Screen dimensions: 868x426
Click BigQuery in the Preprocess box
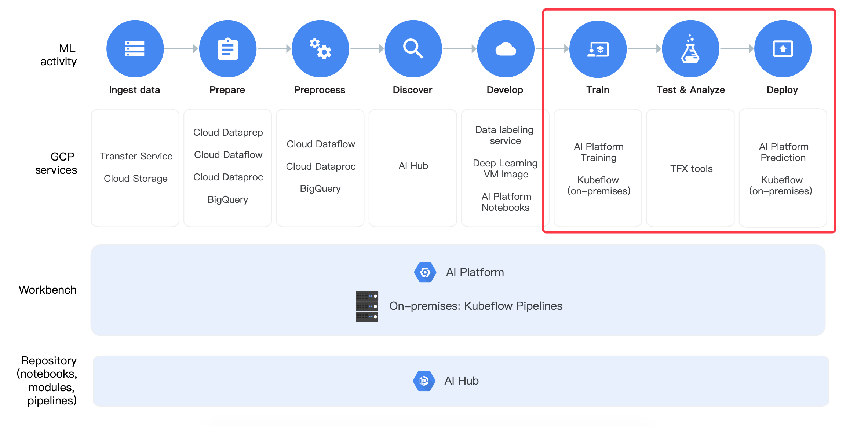pos(320,188)
